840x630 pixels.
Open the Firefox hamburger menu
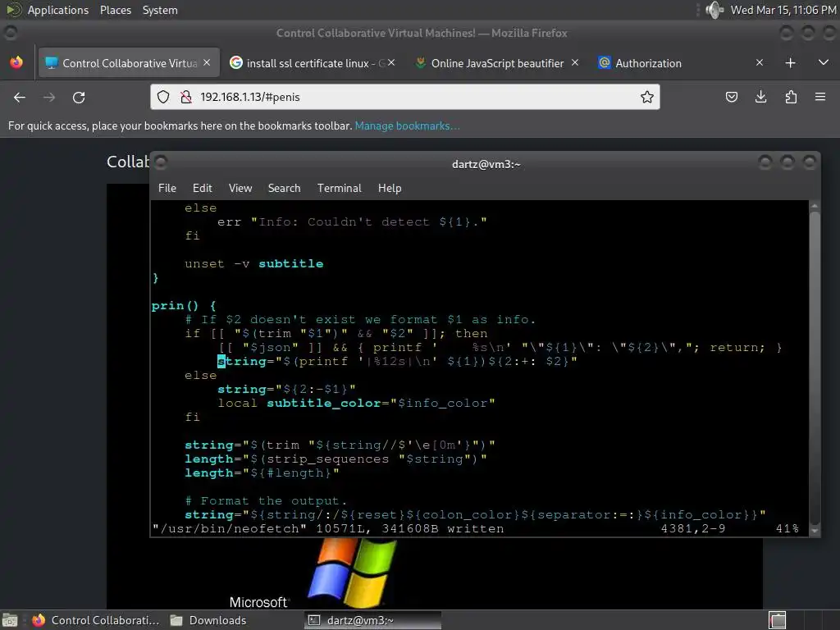click(820, 97)
